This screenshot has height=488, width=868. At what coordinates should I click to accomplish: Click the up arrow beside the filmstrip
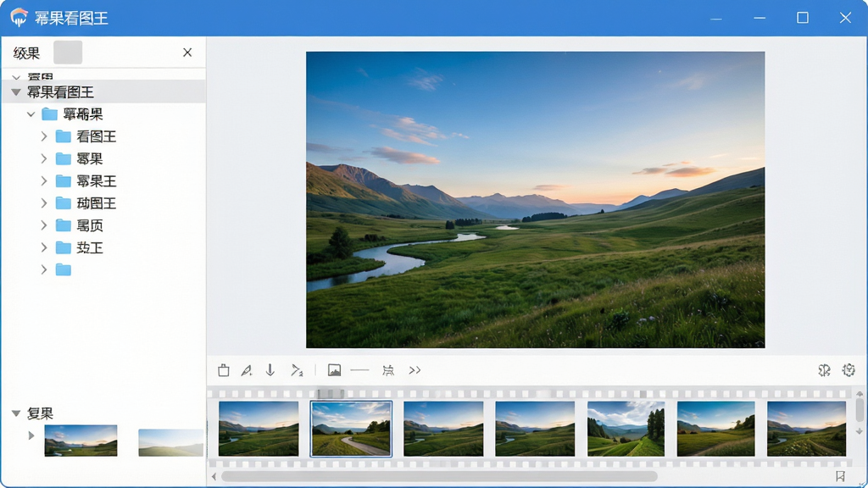tap(860, 394)
